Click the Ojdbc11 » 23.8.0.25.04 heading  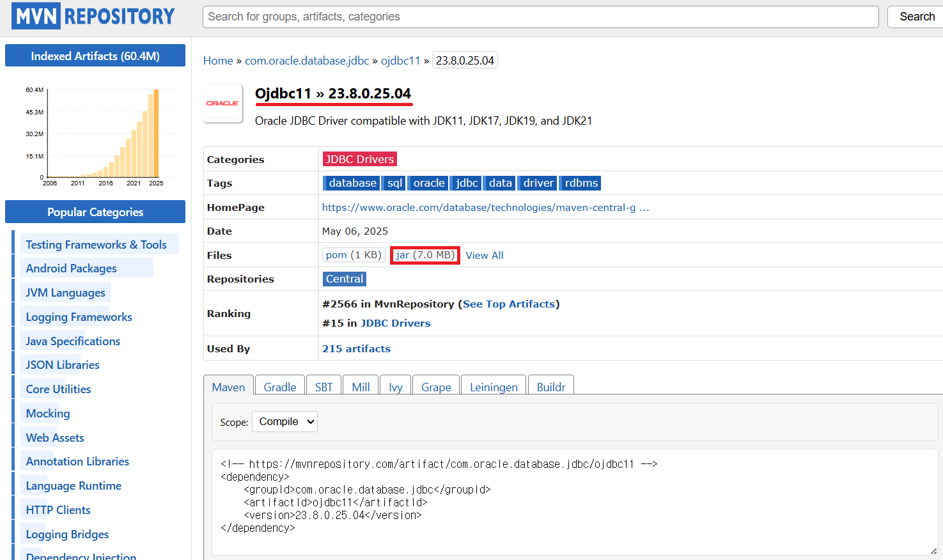click(333, 94)
